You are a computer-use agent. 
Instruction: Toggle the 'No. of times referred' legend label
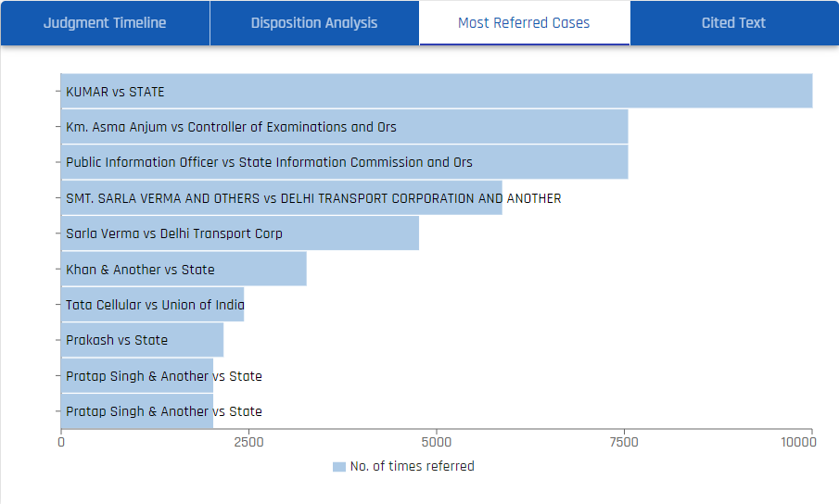pyautogui.click(x=412, y=467)
